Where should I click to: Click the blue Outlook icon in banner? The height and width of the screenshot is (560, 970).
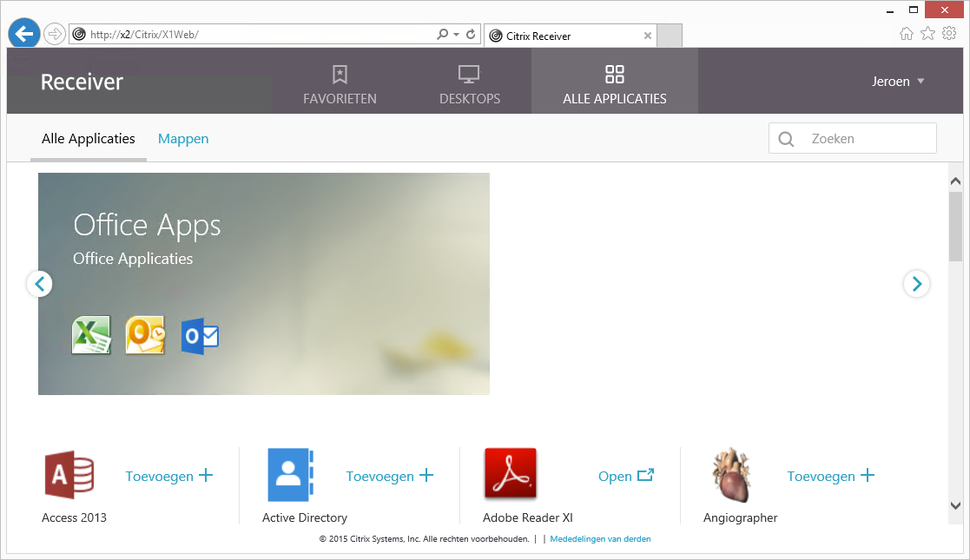tap(200, 337)
